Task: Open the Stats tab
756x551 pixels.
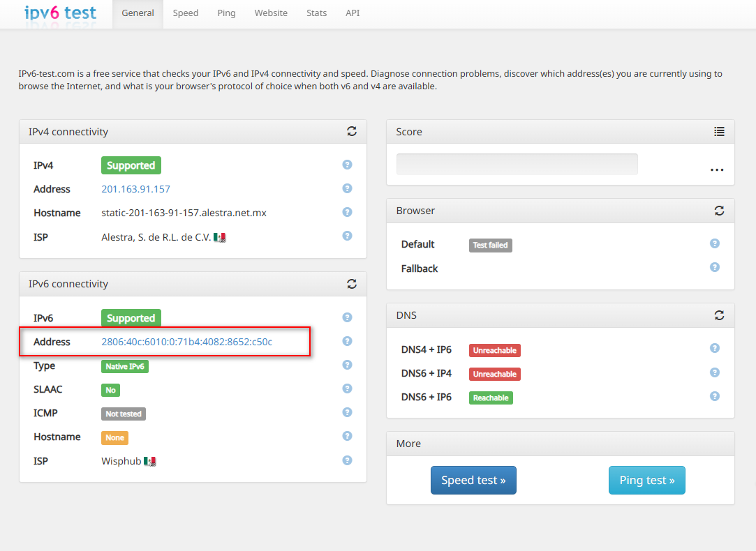Action: pyautogui.click(x=316, y=13)
